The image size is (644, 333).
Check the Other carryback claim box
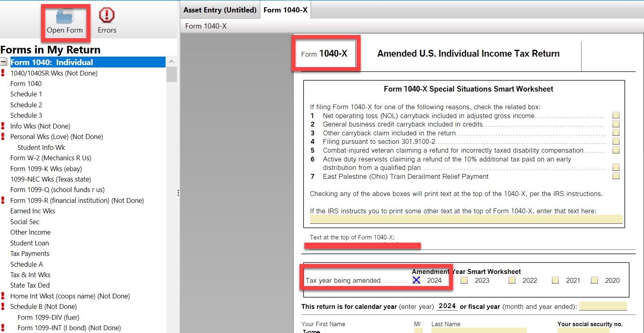tap(616, 133)
